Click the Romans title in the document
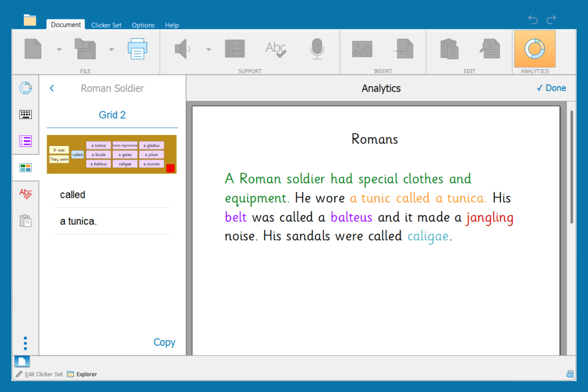 tap(375, 139)
